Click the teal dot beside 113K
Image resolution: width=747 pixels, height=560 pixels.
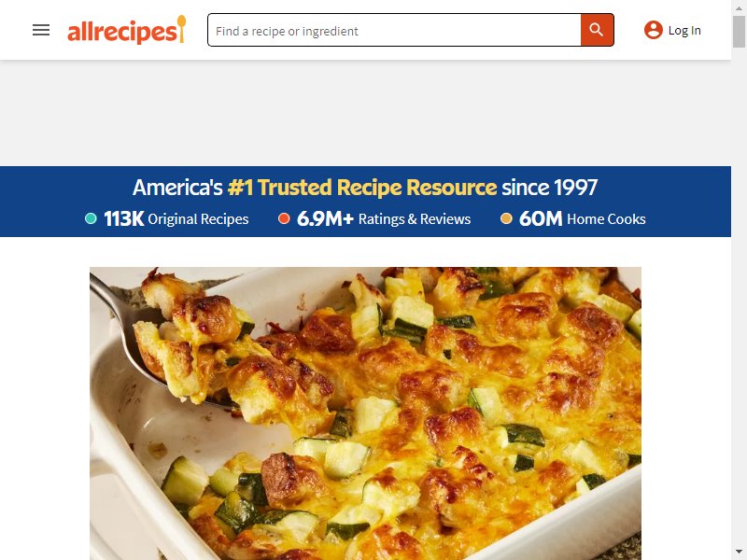point(91,218)
